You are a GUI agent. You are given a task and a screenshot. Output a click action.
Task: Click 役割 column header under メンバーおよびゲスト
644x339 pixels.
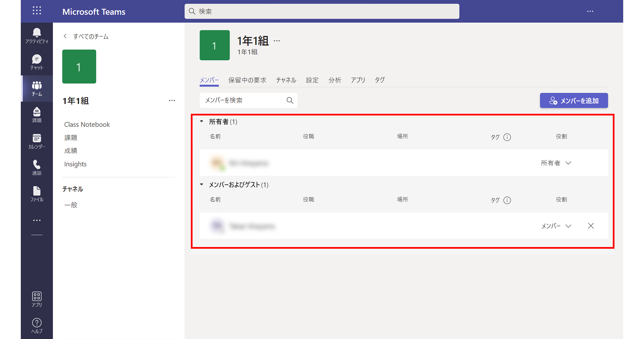point(561,199)
